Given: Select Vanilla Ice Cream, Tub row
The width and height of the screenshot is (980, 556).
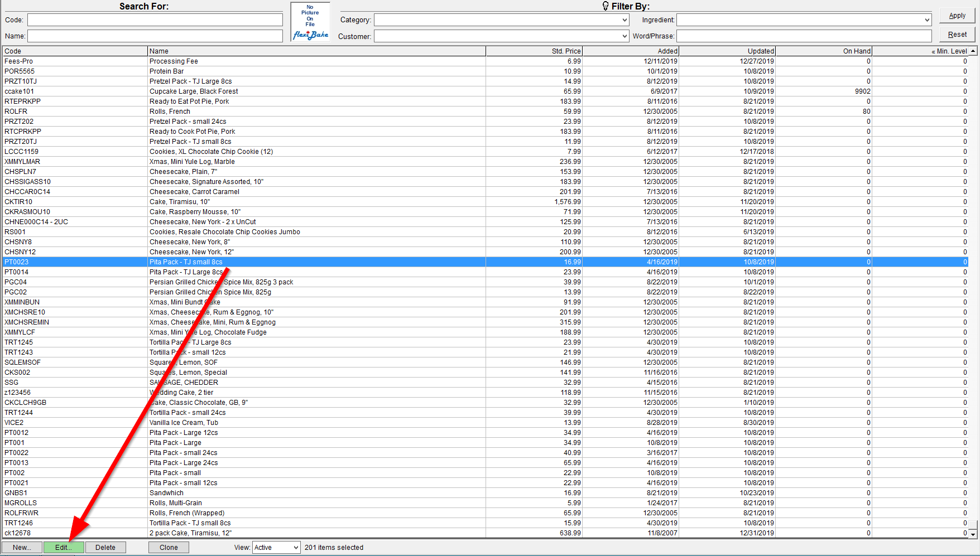Looking at the screenshot, I should [485, 423].
